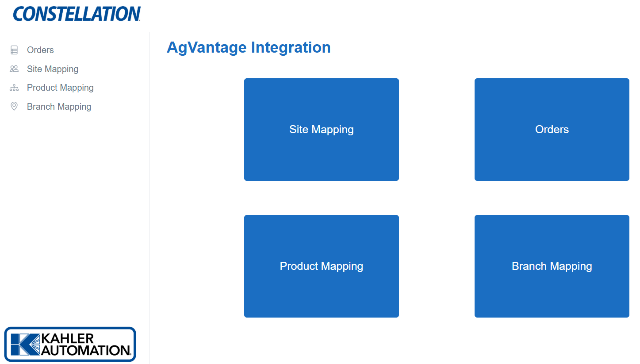The height and width of the screenshot is (364, 640).
Task: Click the Branch Mapping location pin icon
Action: tap(14, 107)
